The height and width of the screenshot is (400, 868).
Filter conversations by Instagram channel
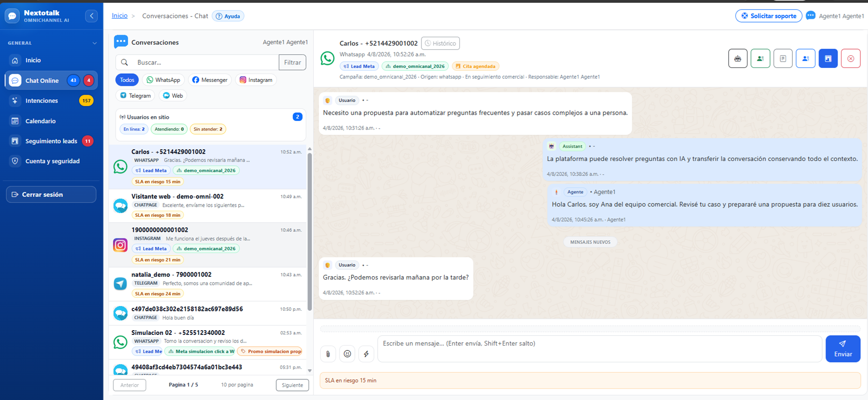256,80
